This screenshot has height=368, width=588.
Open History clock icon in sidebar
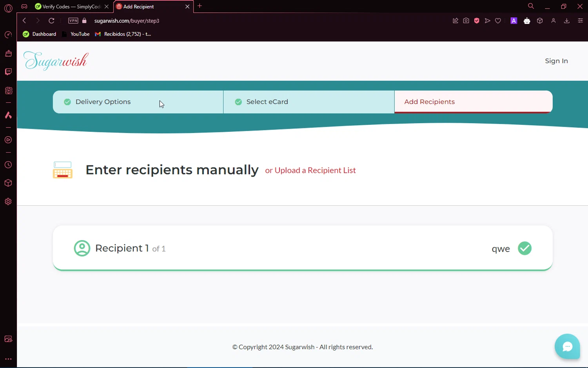pyautogui.click(x=8, y=165)
